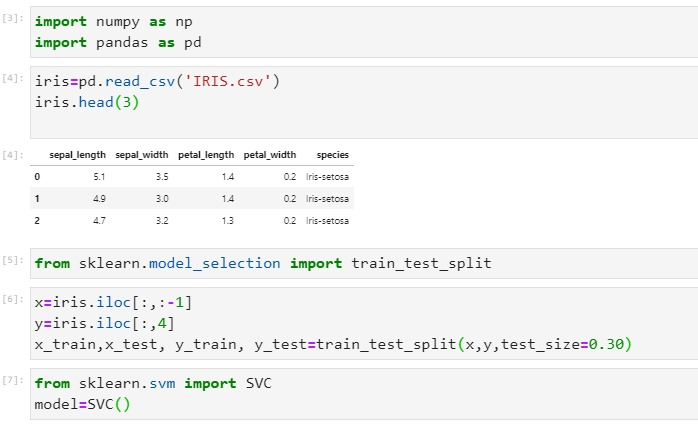Click the line y=iris.iloc[:,4]

pos(105,323)
